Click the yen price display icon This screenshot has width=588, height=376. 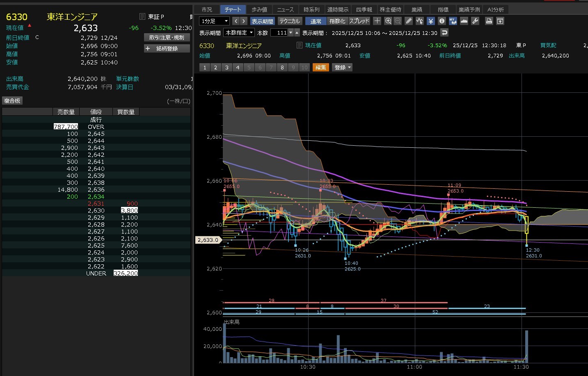click(x=430, y=21)
